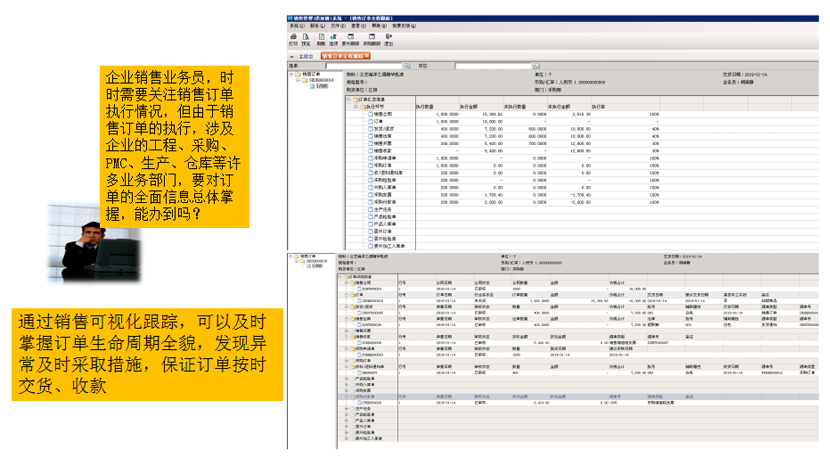Image resolution: width=830 pixels, height=467 pixels.
Task: Open the System (系统) menu
Action: (296, 26)
